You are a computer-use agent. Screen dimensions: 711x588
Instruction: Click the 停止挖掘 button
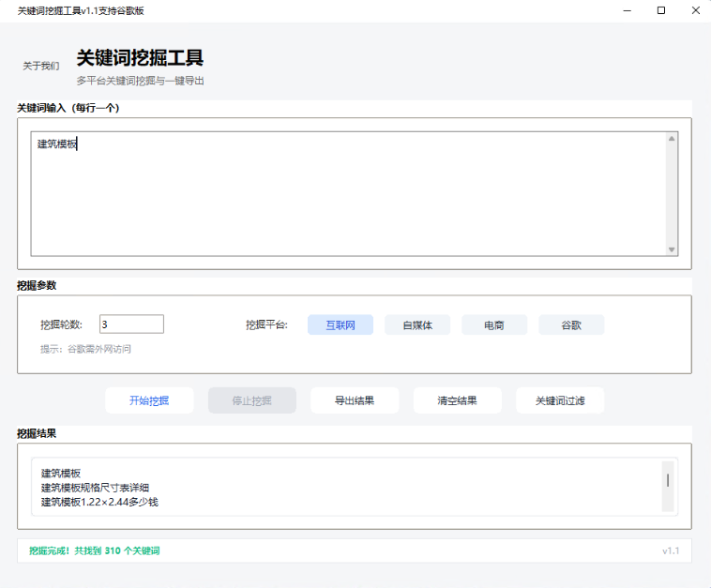252,400
